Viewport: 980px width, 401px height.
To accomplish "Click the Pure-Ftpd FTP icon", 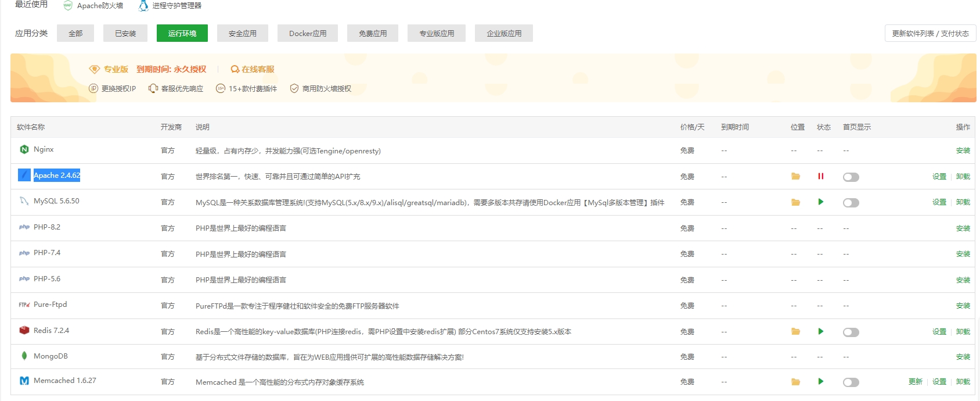I will [x=24, y=305].
